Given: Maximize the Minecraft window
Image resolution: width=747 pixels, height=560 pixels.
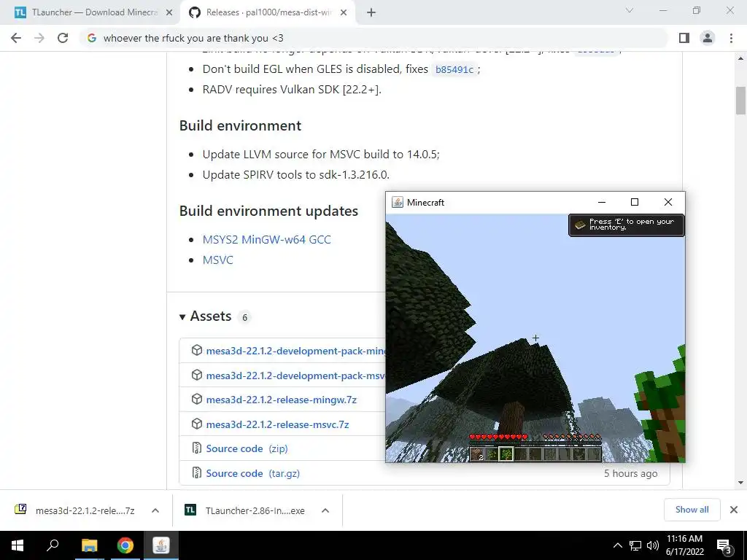Looking at the screenshot, I should pos(635,203).
